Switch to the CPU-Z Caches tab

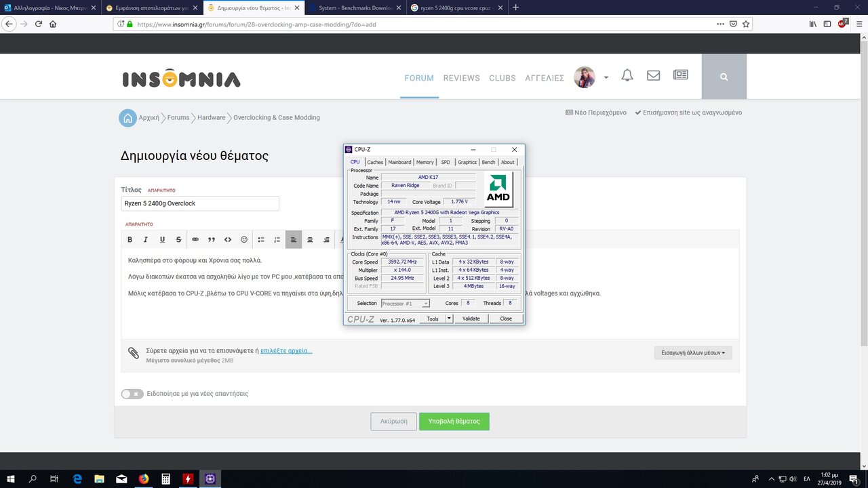click(x=375, y=162)
